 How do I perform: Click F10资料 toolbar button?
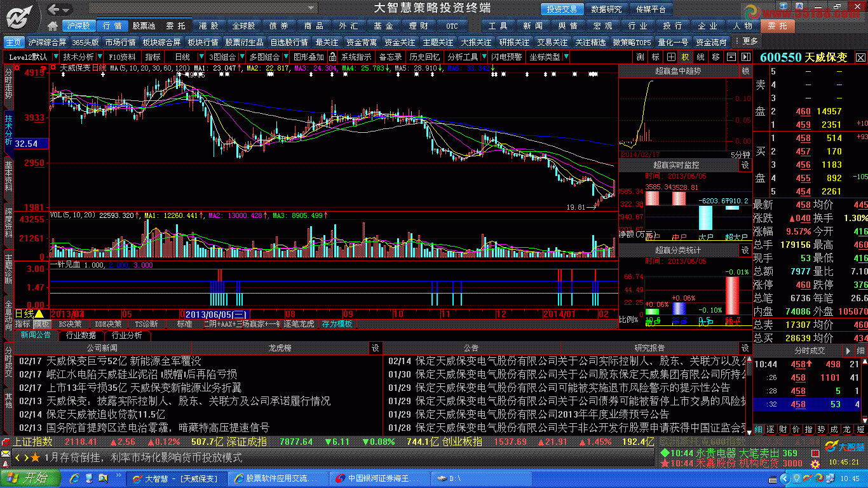[x=123, y=57]
